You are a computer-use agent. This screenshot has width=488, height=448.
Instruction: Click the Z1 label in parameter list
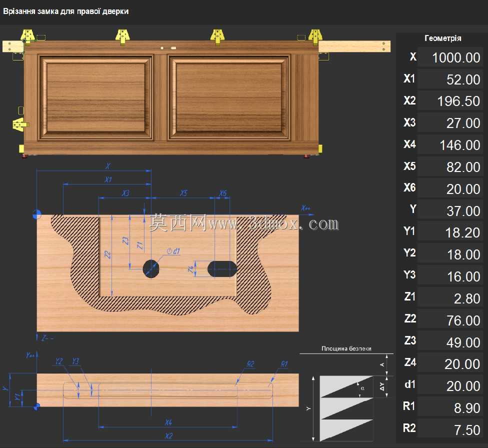pos(410,296)
